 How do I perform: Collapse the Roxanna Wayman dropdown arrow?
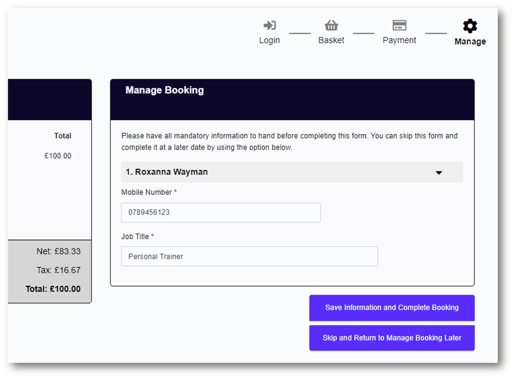click(439, 173)
